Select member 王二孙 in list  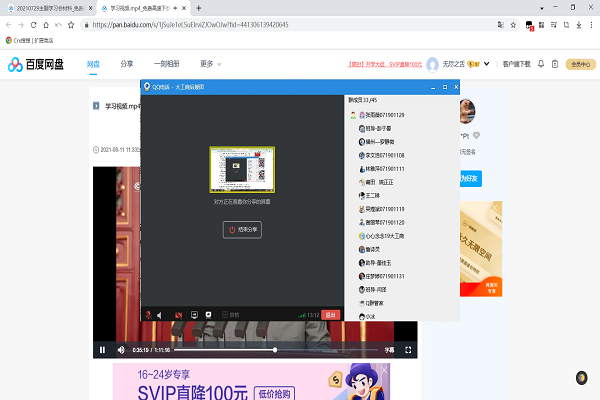click(x=369, y=196)
